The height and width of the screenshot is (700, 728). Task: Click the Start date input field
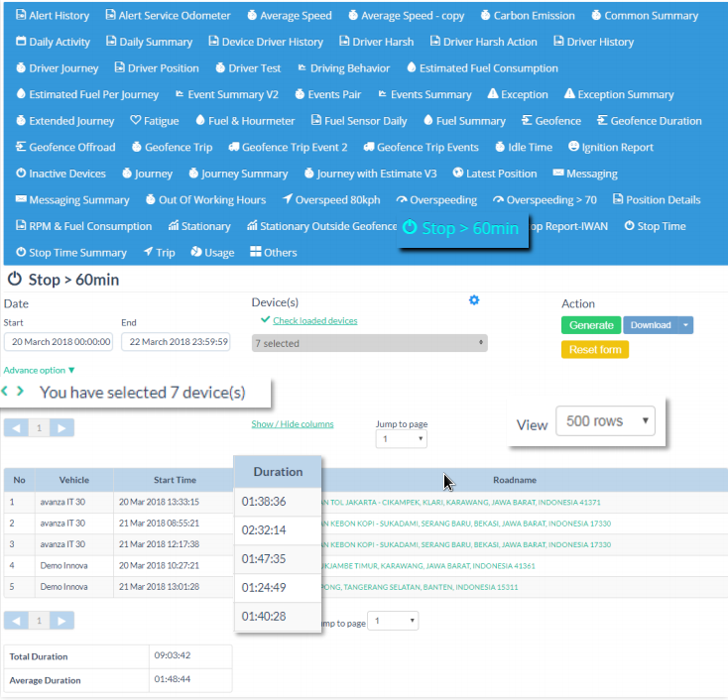pyautogui.click(x=59, y=342)
